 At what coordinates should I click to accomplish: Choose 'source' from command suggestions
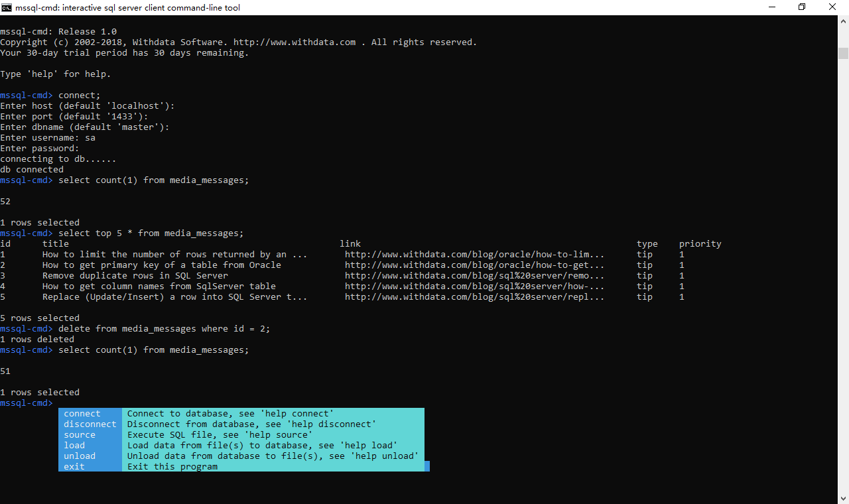coord(80,435)
